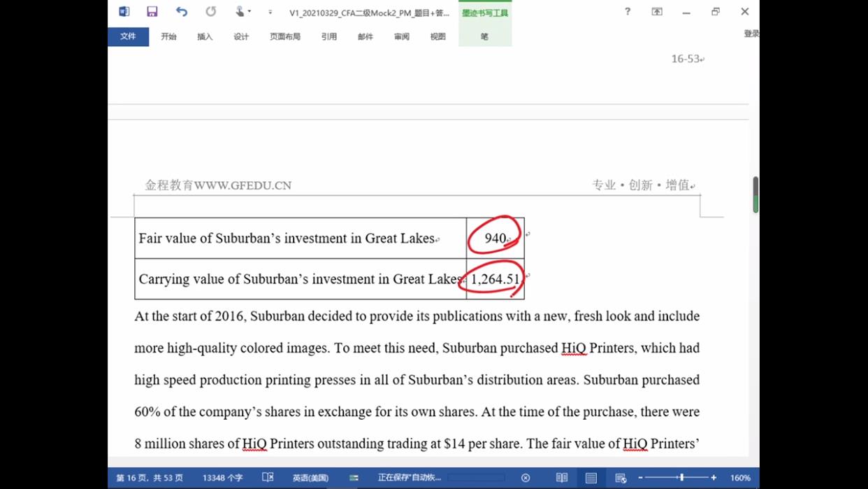Click the 墨迹书写工具 contextual tab header
Viewport: 868px width, 489px height.
[485, 13]
